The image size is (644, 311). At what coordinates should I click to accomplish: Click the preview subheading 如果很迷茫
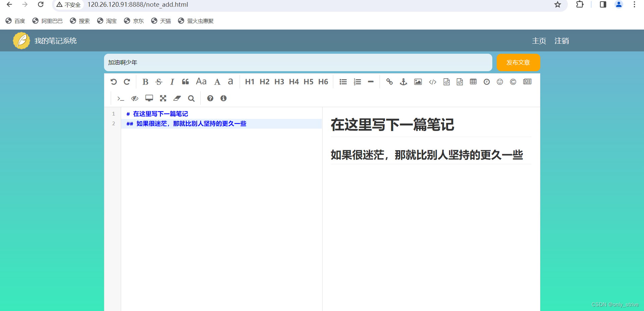pos(427,155)
